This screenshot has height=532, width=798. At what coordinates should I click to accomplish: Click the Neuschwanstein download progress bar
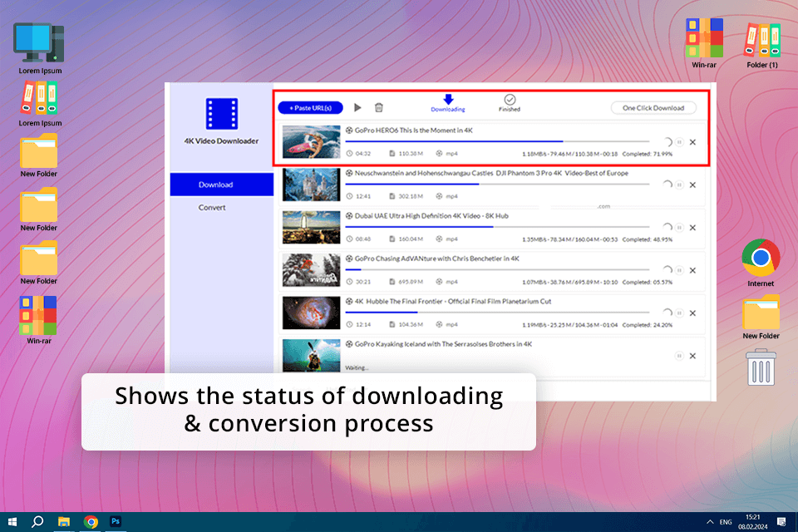coord(497,184)
